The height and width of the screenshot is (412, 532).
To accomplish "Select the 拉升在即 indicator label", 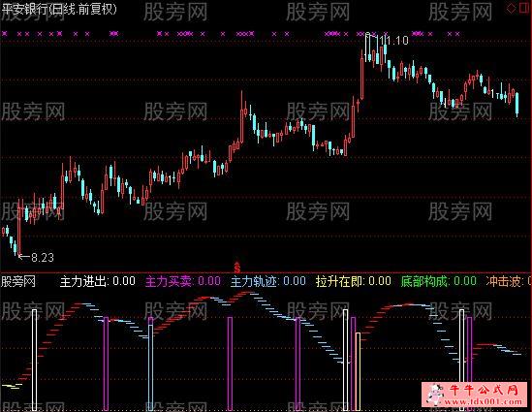I will (x=354, y=281).
